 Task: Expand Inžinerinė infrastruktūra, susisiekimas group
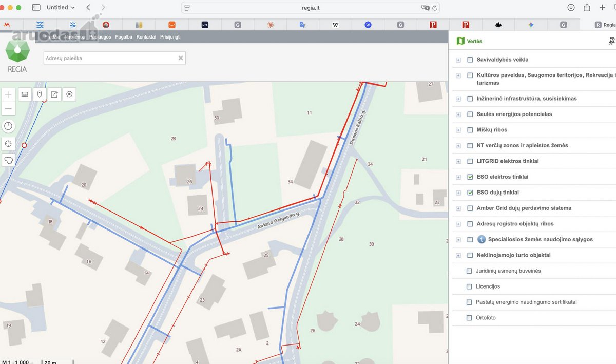458,99
